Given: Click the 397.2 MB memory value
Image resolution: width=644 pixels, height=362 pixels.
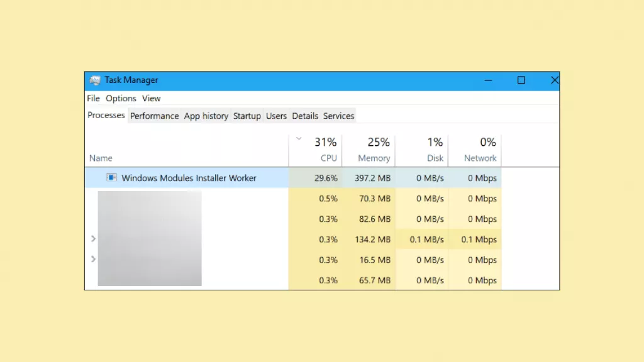Looking at the screenshot, I should coord(372,178).
